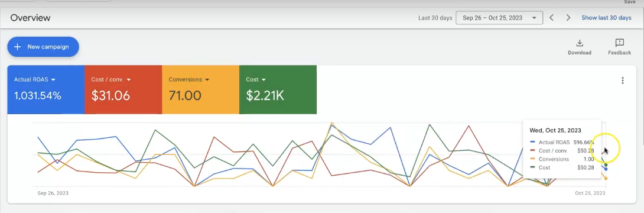The height and width of the screenshot is (213, 644).
Task: Expand the Actual ROAS metric dropdown arrow
Action: 53,80
